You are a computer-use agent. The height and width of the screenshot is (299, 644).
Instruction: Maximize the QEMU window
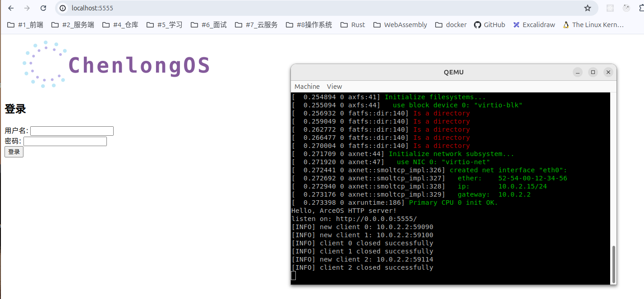[593, 72]
